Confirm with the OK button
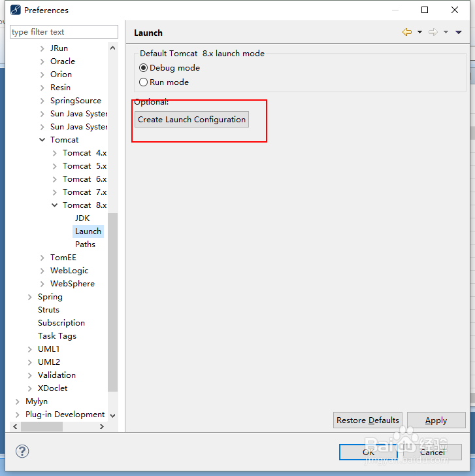The height and width of the screenshot is (476, 475). click(x=369, y=452)
